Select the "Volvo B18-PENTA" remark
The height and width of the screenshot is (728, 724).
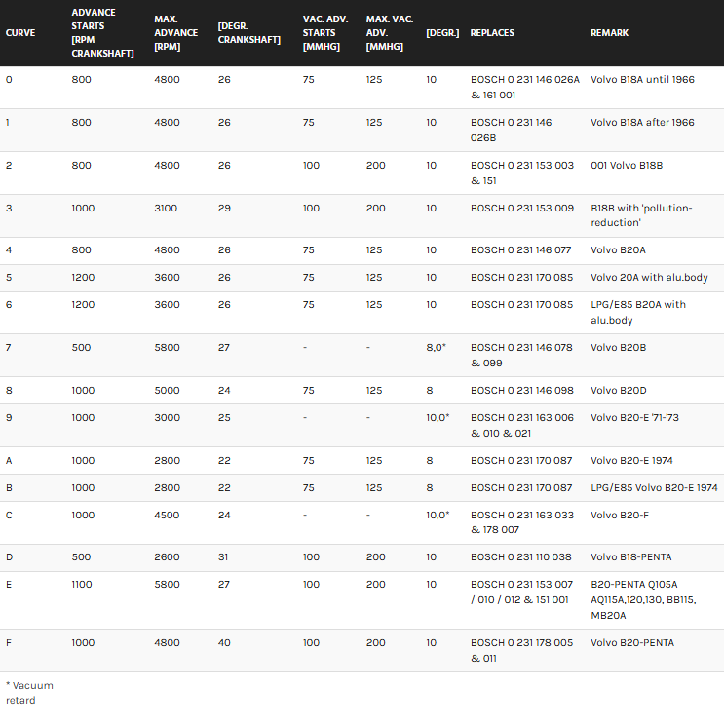[630, 557]
